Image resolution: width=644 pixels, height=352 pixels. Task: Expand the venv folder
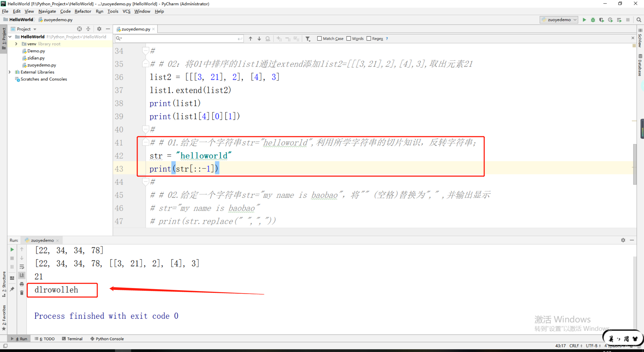point(16,44)
